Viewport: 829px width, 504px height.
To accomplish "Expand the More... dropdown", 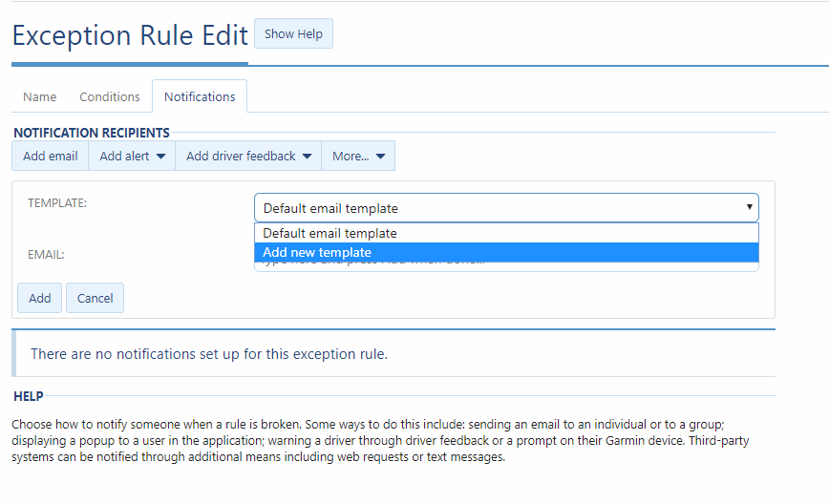I will pos(358,157).
